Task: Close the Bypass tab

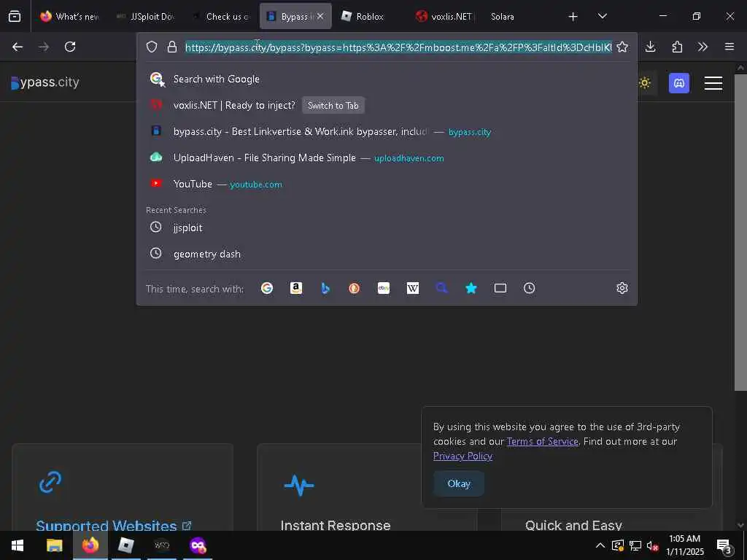Action: (x=320, y=16)
